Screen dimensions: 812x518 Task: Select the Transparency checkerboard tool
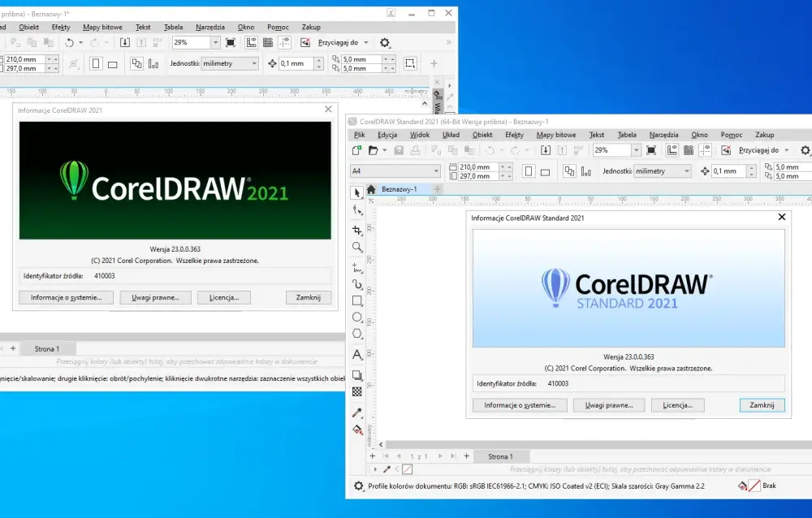tap(356, 391)
